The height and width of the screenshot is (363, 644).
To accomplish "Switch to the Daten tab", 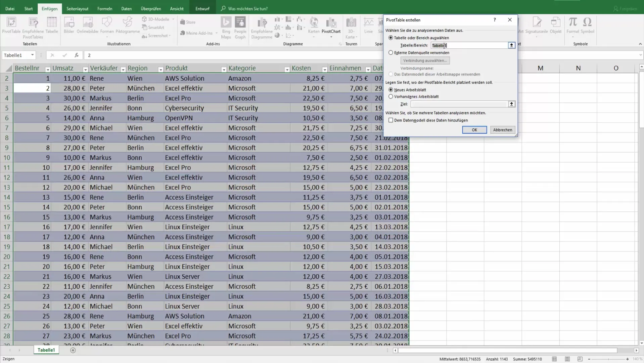I will (127, 9).
